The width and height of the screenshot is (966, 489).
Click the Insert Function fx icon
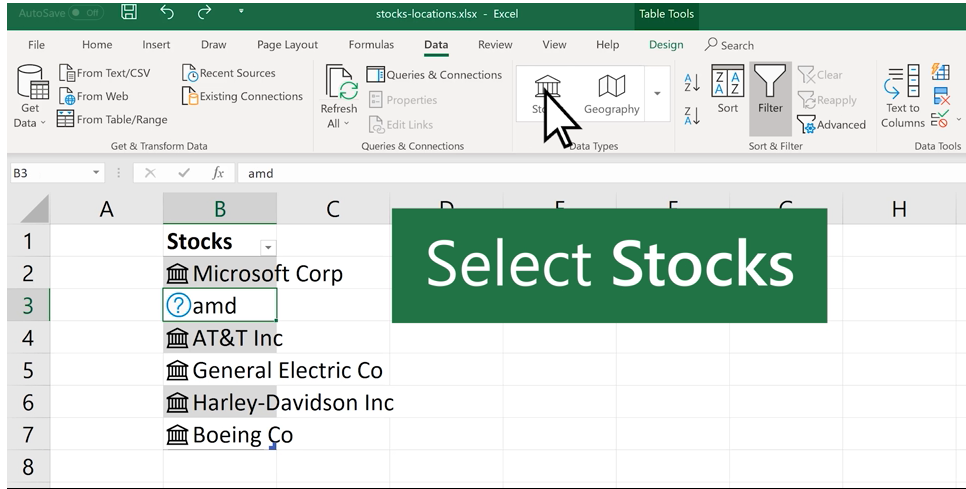218,173
